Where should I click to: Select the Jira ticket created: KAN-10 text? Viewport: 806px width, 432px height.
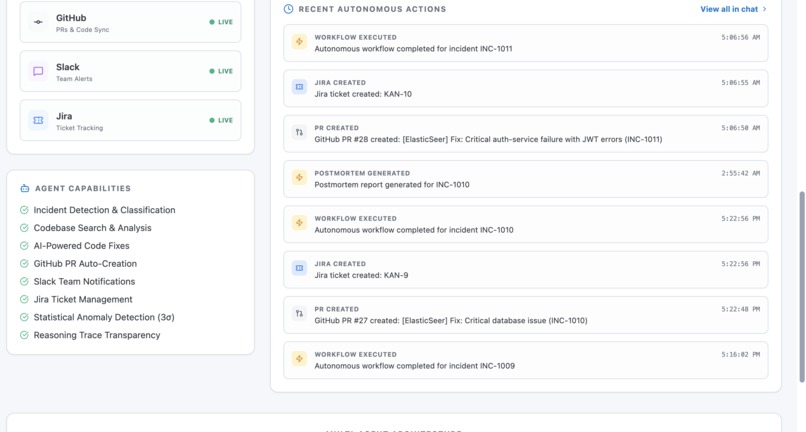point(363,94)
